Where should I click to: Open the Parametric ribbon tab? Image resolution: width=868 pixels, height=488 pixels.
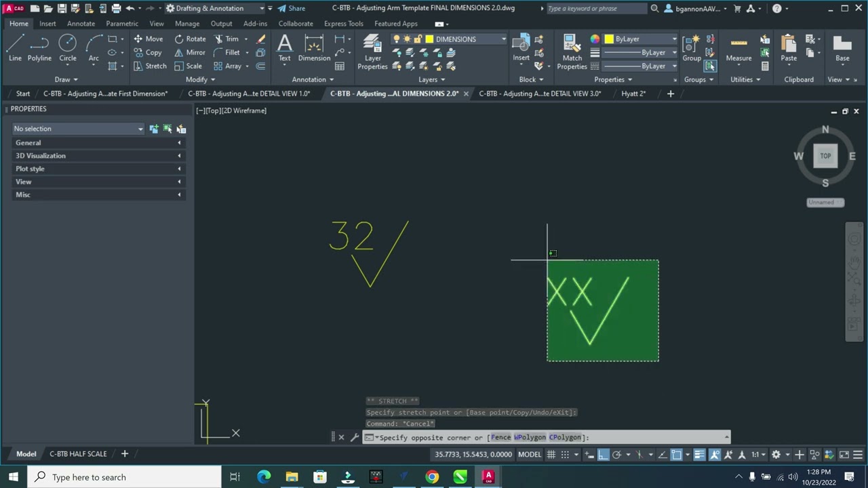pos(122,24)
